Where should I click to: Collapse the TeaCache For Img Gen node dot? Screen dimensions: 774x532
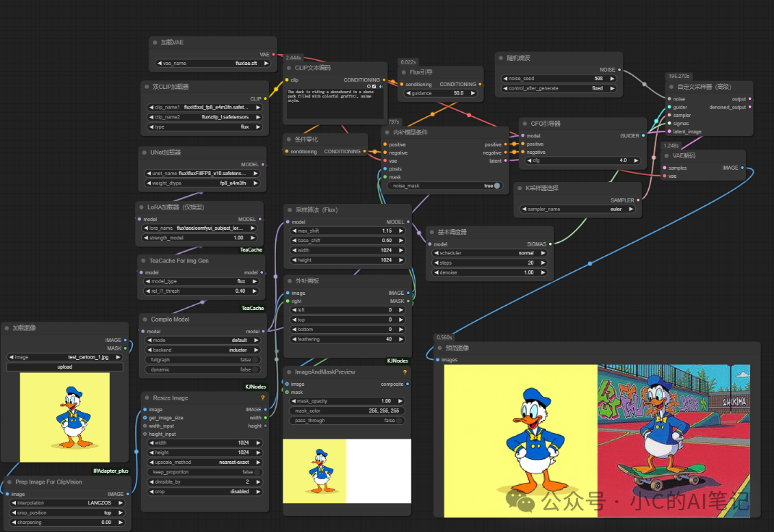(x=143, y=260)
